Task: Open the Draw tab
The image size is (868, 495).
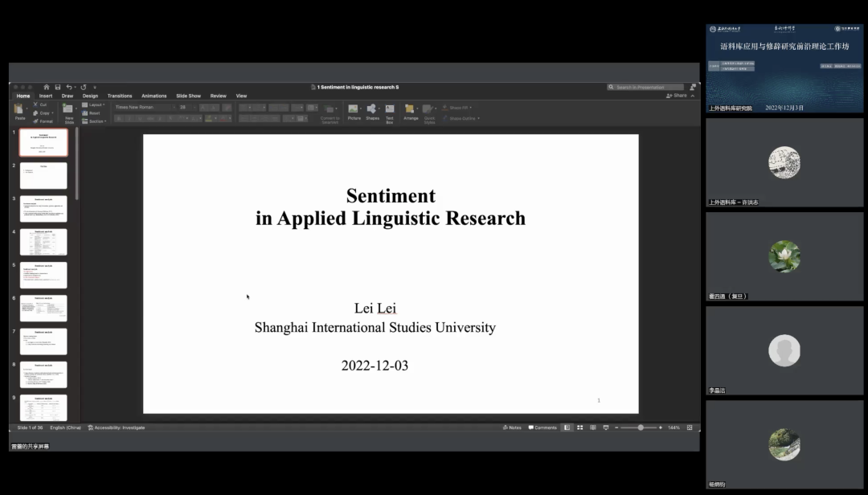Action: [68, 96]
